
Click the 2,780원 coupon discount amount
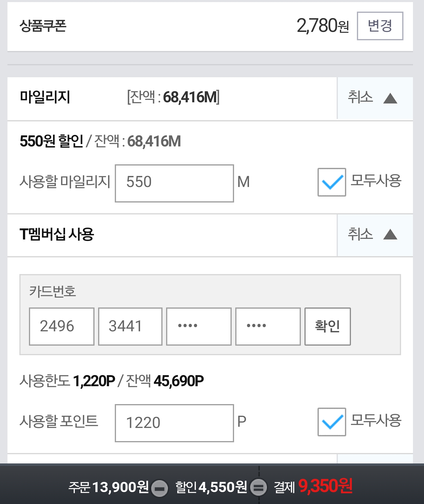(323, 26)
